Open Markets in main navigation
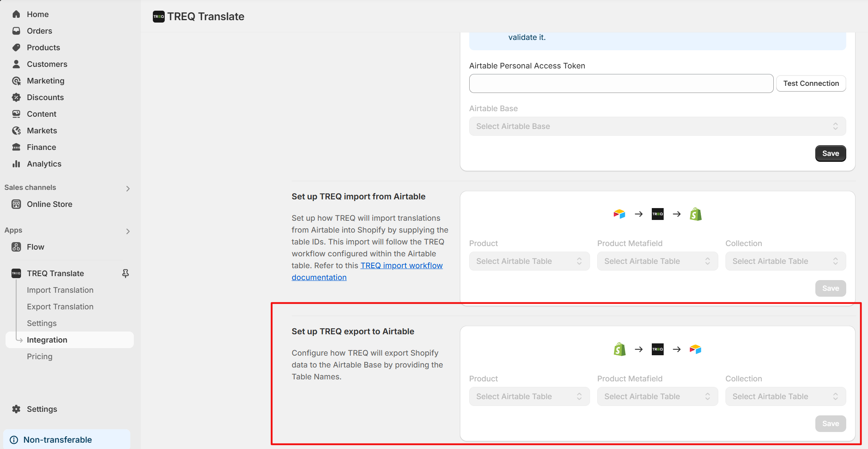868x449 pixels. coord(42,131)
